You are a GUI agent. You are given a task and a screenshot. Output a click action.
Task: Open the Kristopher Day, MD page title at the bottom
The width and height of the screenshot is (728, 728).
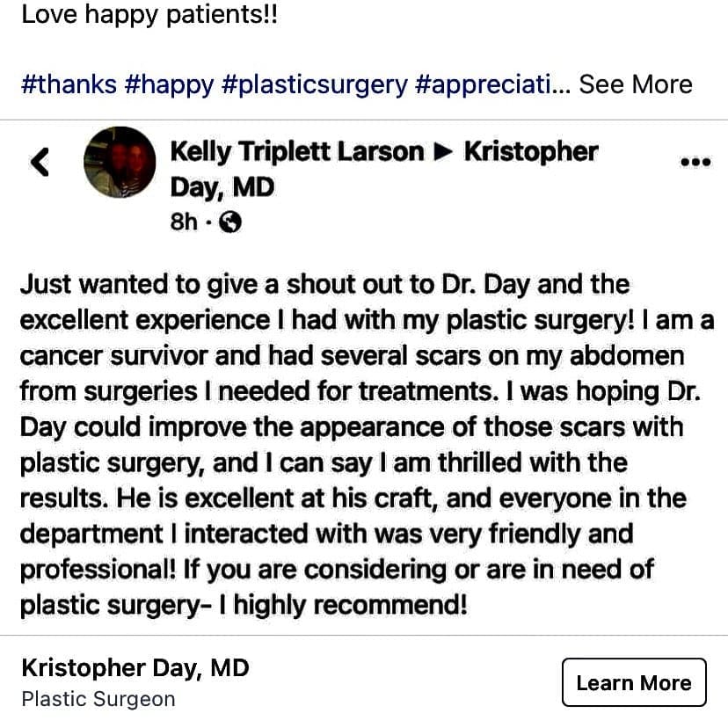pyautogui.click(x=135, y=668)
